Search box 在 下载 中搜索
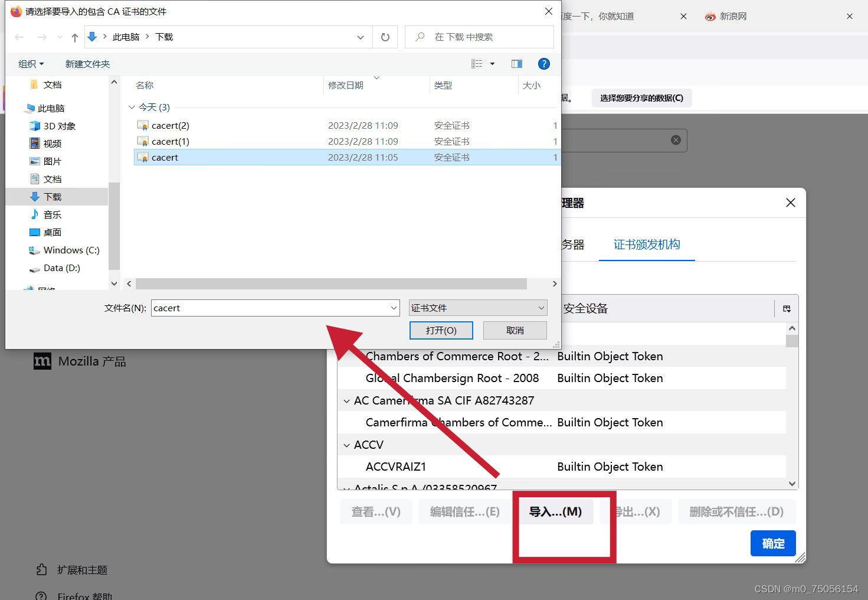The width and height of the screenshot is (868, 600). click(x=479, y=37)
